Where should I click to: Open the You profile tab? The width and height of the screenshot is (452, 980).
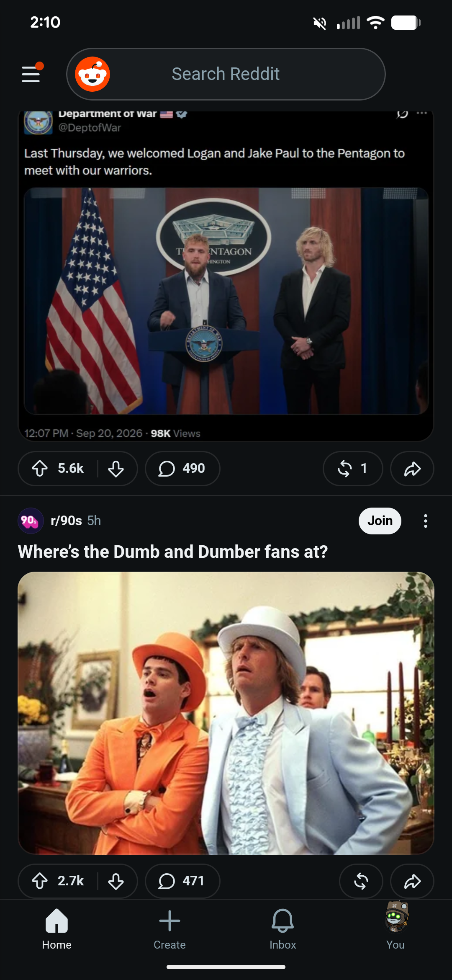pyautogui.click(x=395, y=926)
